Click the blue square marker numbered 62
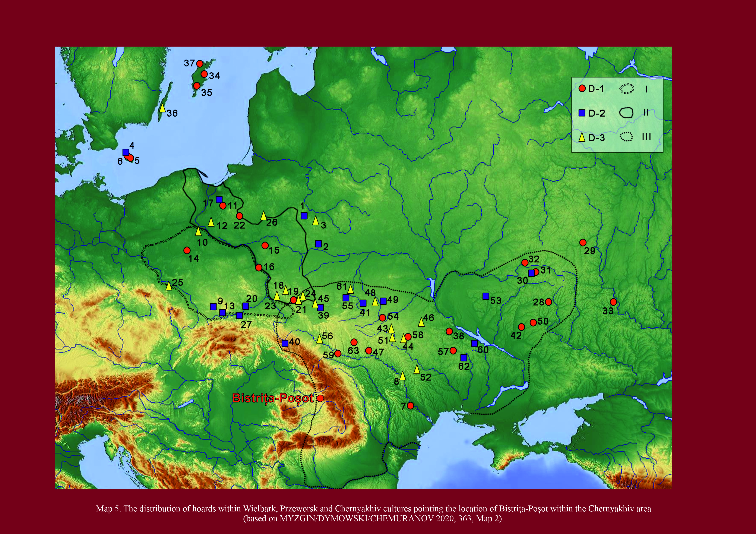The width and height of the screenshot is (756, 534). pyautogui.click(x=464, y=358)
